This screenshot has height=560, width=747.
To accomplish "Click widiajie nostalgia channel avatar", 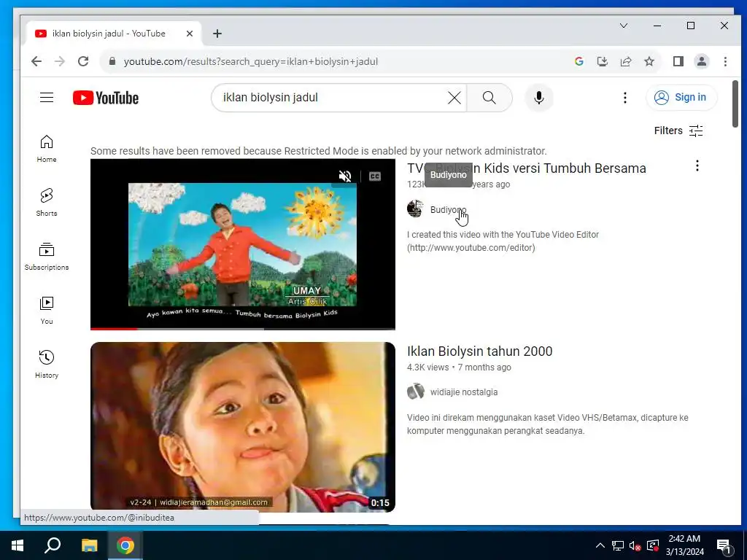I will 415,392.
